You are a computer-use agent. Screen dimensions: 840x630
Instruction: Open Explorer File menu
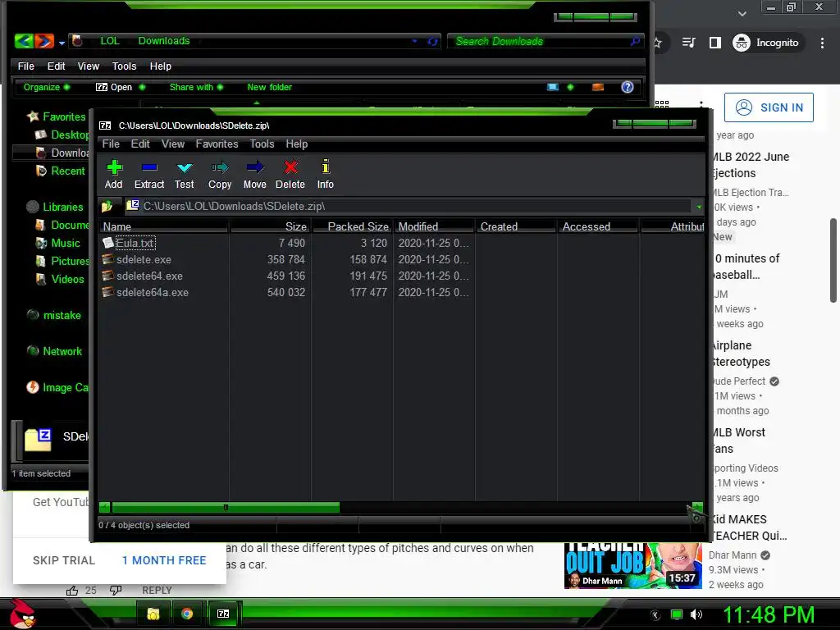25,66
